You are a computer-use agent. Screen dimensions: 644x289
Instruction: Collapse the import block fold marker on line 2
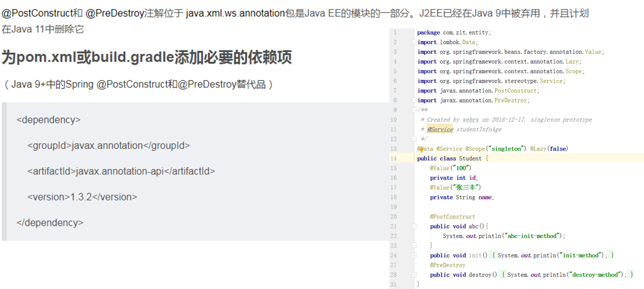pyautogui.click(x=414, y=42)
